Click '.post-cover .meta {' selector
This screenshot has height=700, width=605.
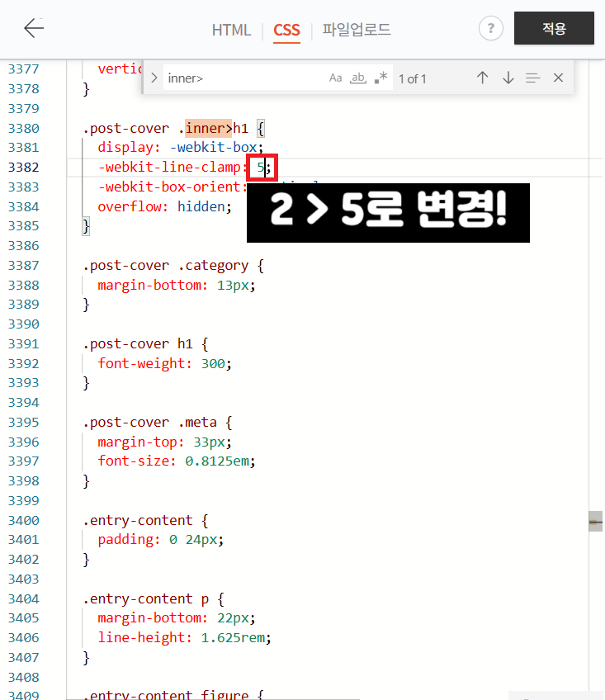click(x=157, y=423)
